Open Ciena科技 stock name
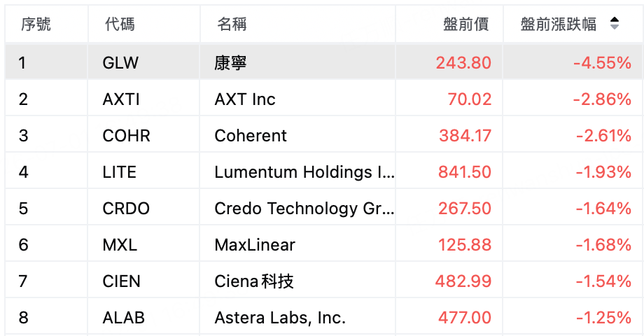 tap(254, 281)
